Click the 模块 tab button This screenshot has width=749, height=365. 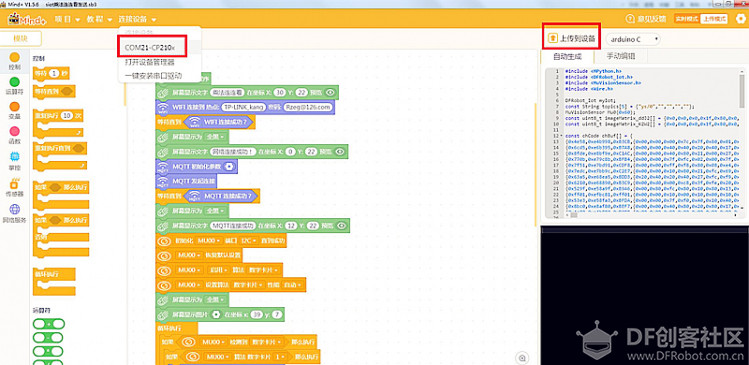click(21, 39)
